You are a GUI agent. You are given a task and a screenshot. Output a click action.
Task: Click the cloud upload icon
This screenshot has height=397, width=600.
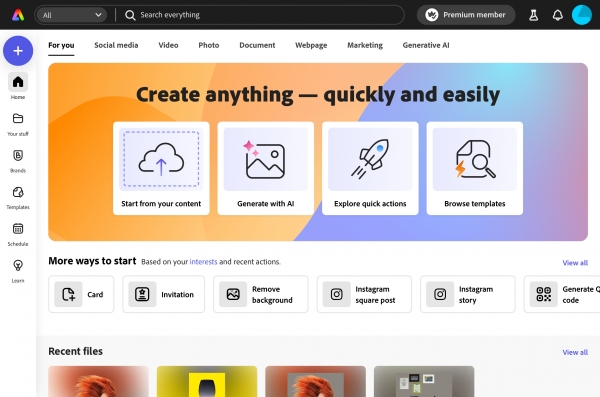(161, 159)
